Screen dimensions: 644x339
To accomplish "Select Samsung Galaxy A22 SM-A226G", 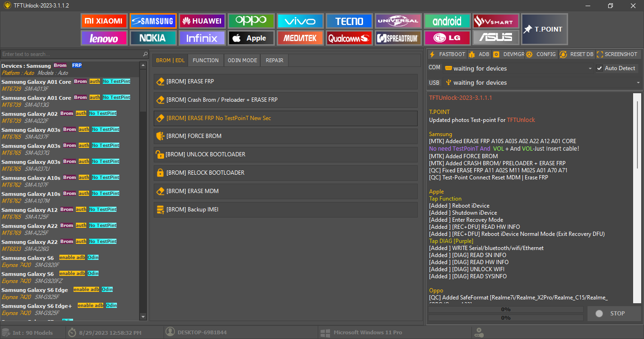I will point(70,245).
